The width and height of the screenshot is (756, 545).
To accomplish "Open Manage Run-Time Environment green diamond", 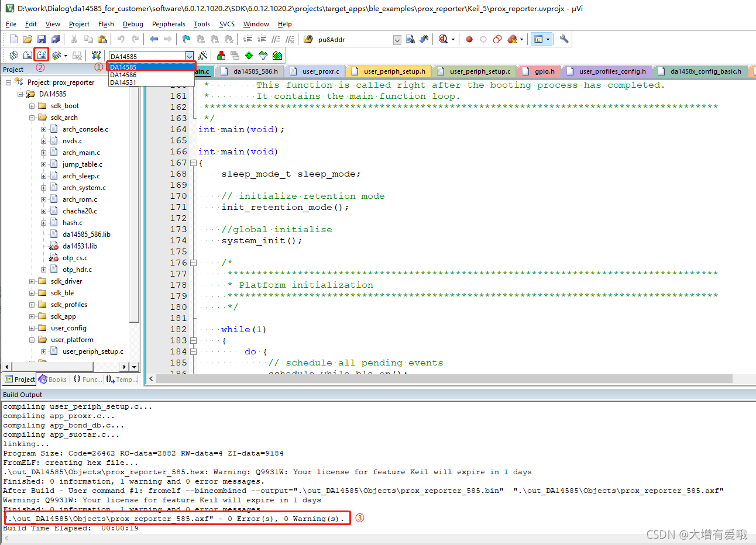I will (x=249, y=55).
